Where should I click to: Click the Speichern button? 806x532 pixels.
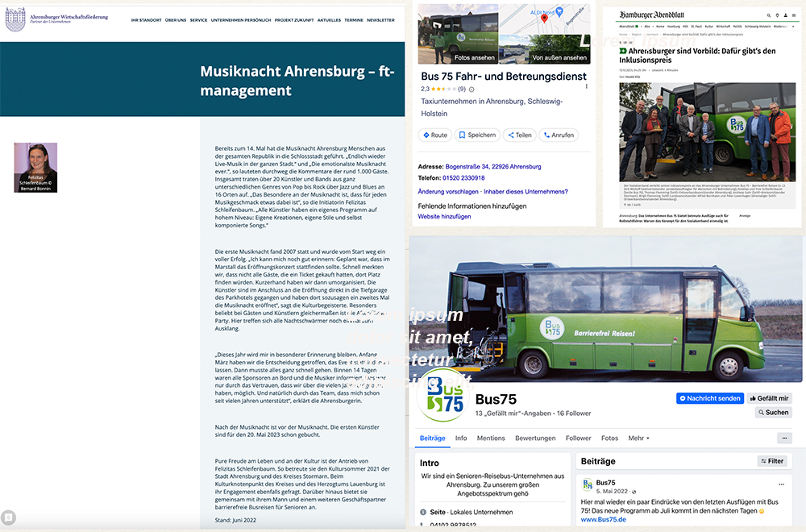[477, 135]
